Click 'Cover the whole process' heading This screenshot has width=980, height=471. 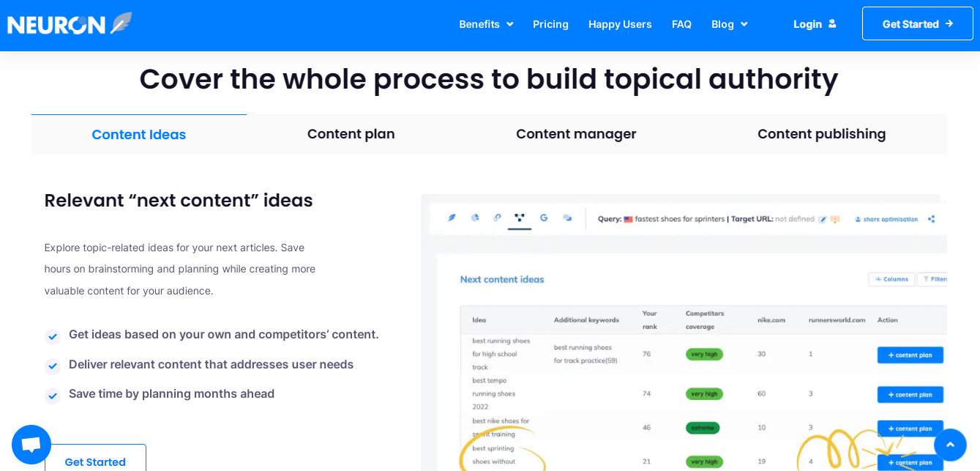coord(489,79)
